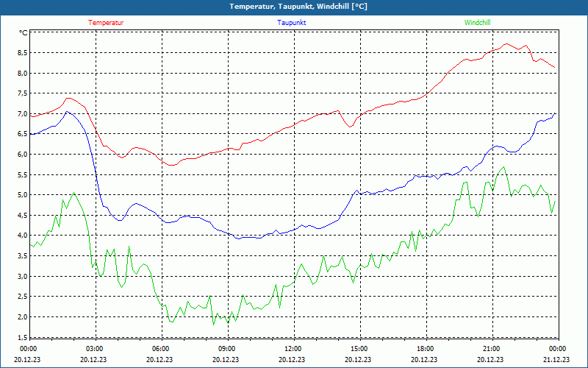Click the 12:00 time axis label
The image size is (588, 368).
pos(293,349)
